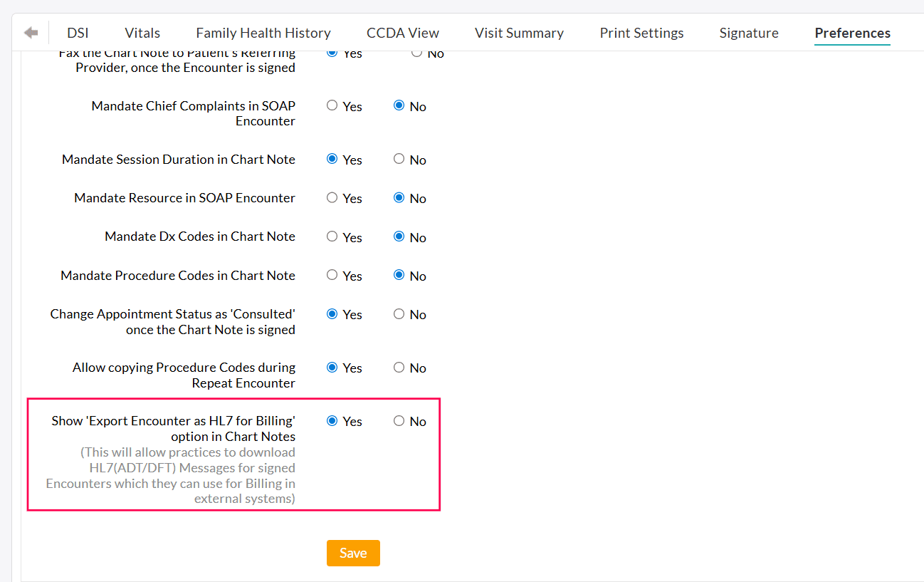Viewport: 924px width, 582px height.
Task: Open the DSI tab
Action: (x=78, y=33)
